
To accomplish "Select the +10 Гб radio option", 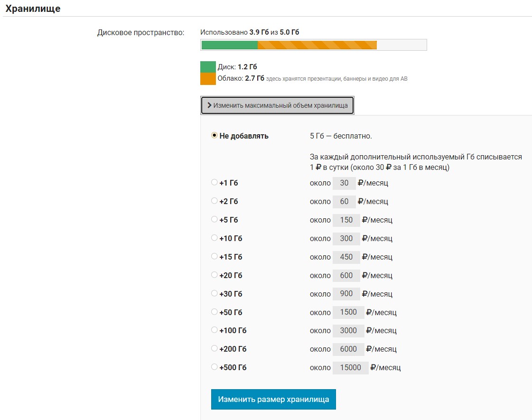I will coord(214,238).
